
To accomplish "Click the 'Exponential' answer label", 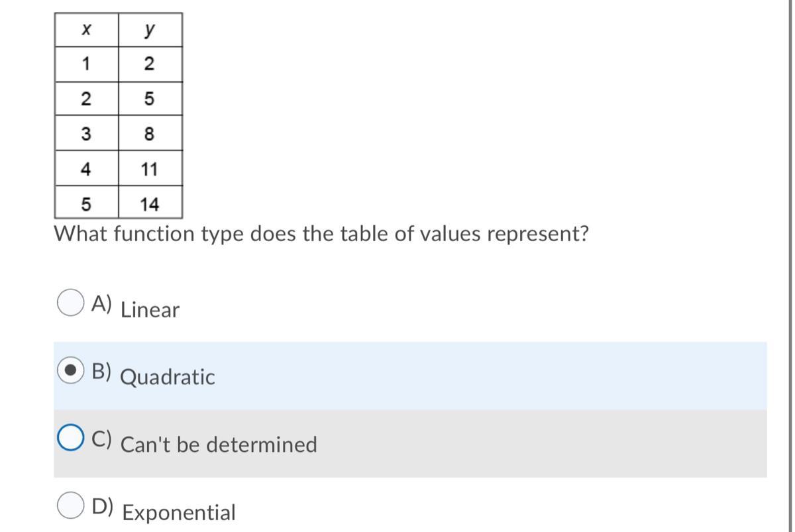I will pos(179,512).
